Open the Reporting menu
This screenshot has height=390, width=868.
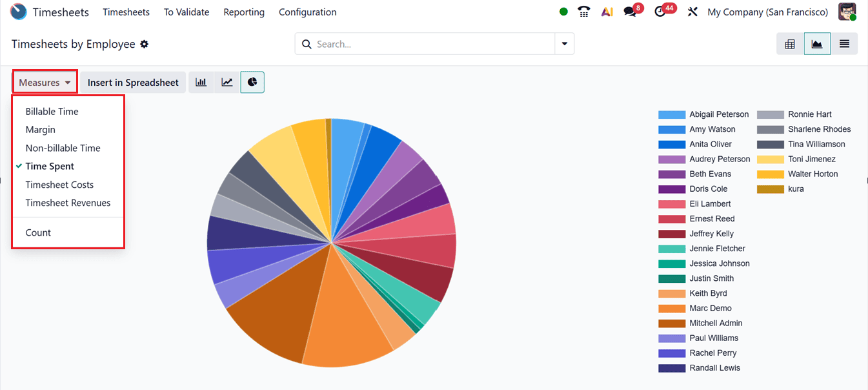(x=244, y=12)
